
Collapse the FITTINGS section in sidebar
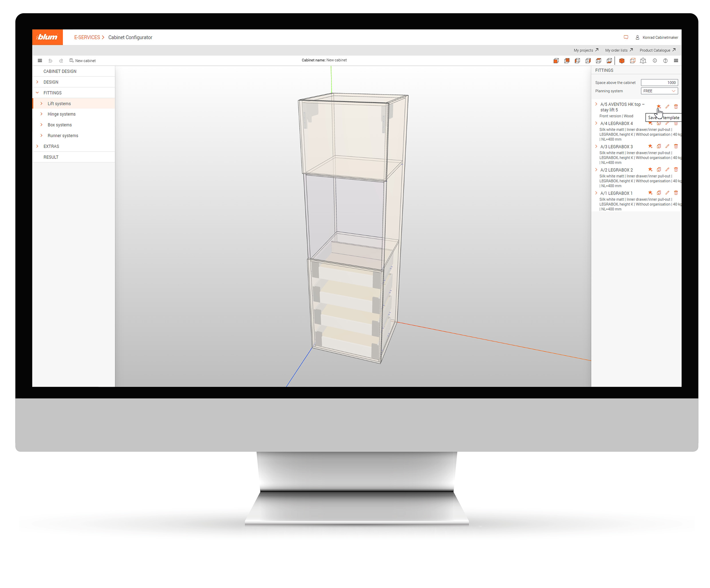(x=37, y=93)
